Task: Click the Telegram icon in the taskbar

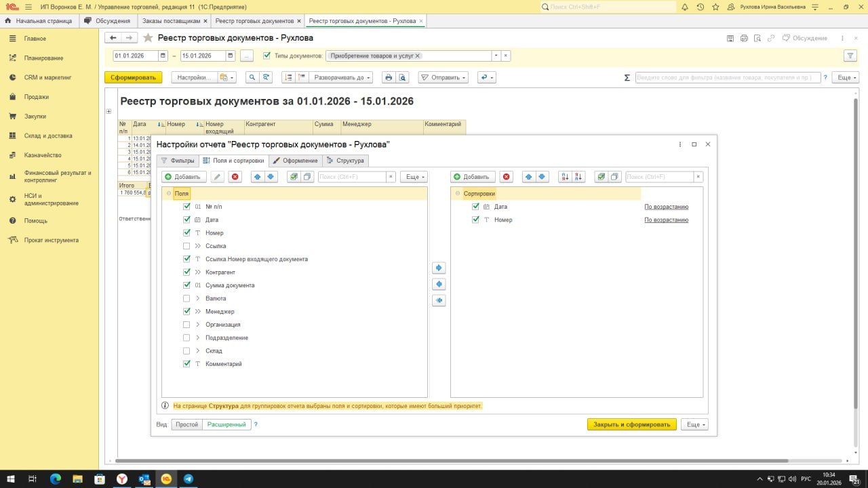Action: (x=188, y=479)
